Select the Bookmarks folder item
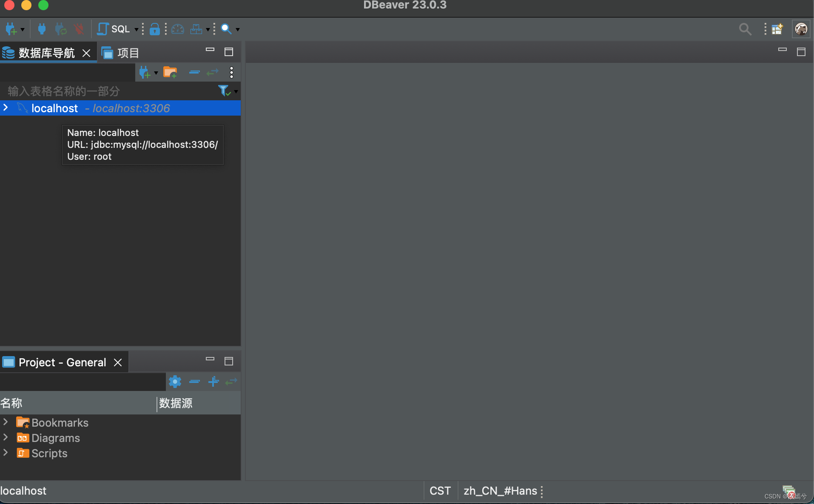Viewport: 814px width, 504px height. coord(52,422)
